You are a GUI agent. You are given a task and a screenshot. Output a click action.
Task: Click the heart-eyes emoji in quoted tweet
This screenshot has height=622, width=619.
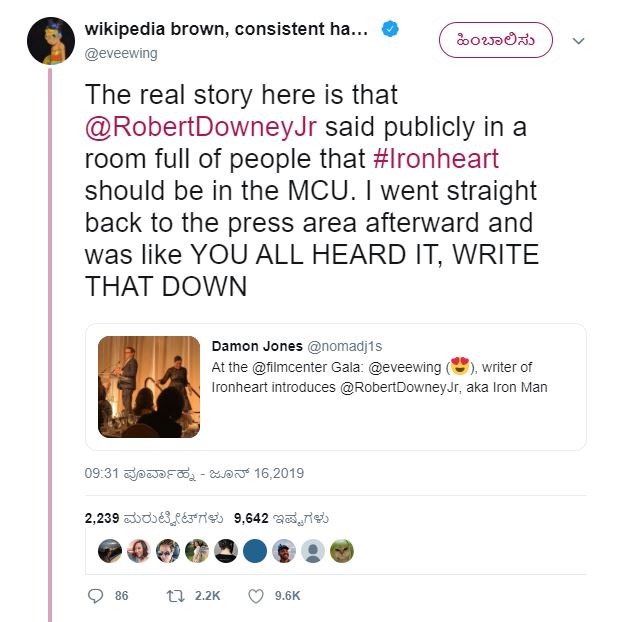click(458, 368)
